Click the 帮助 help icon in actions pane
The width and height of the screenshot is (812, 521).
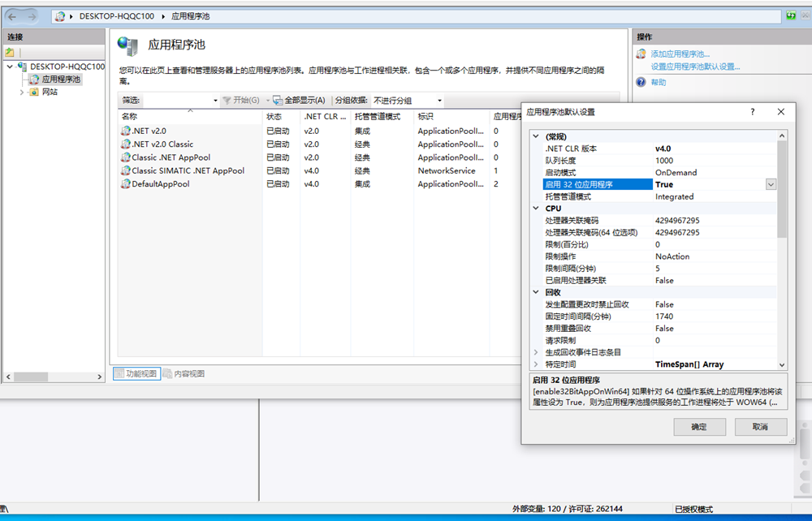click(641, 82)
